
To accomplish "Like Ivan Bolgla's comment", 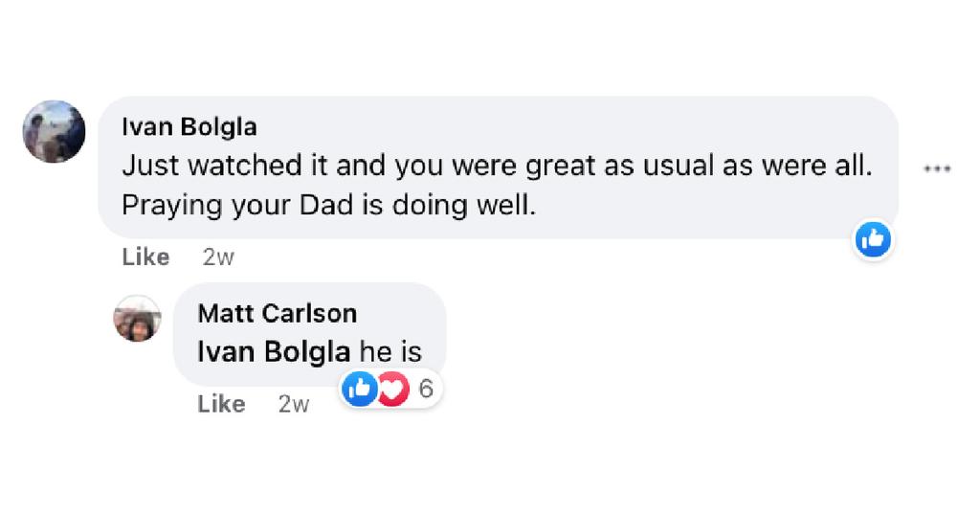I will coord(145,256).
